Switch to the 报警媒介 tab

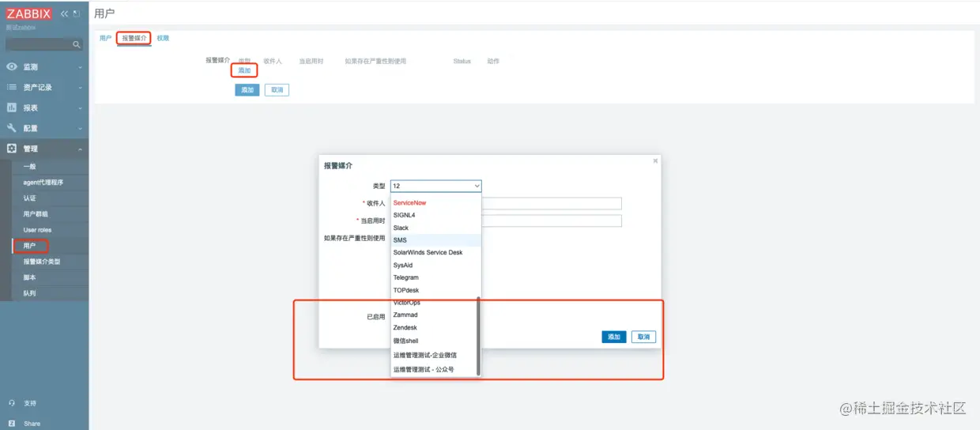point(134,38)
